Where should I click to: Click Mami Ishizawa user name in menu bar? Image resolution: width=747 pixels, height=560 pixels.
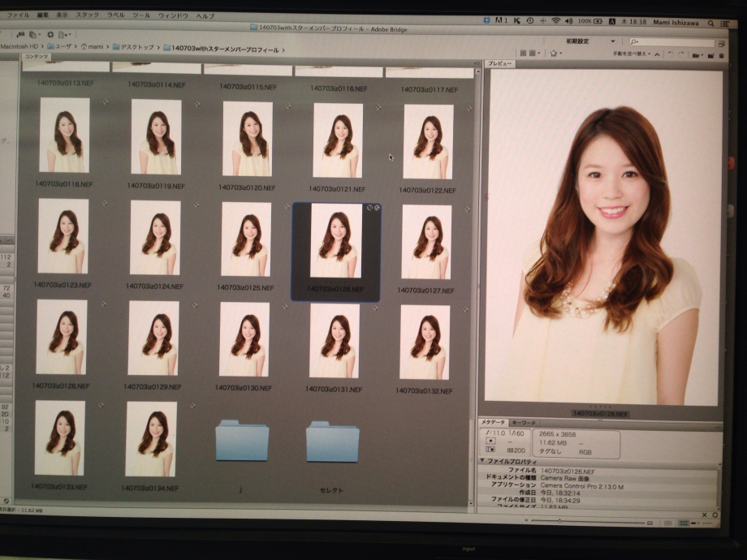coord(676,23)
